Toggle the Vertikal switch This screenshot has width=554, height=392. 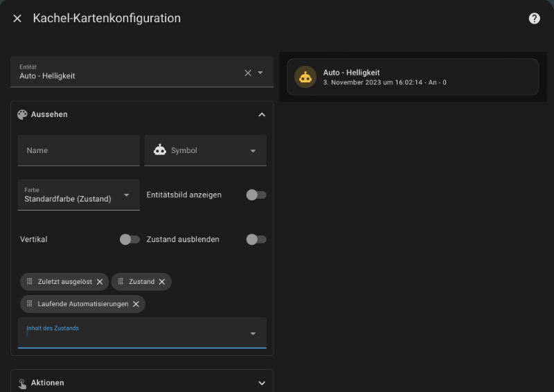129,240
